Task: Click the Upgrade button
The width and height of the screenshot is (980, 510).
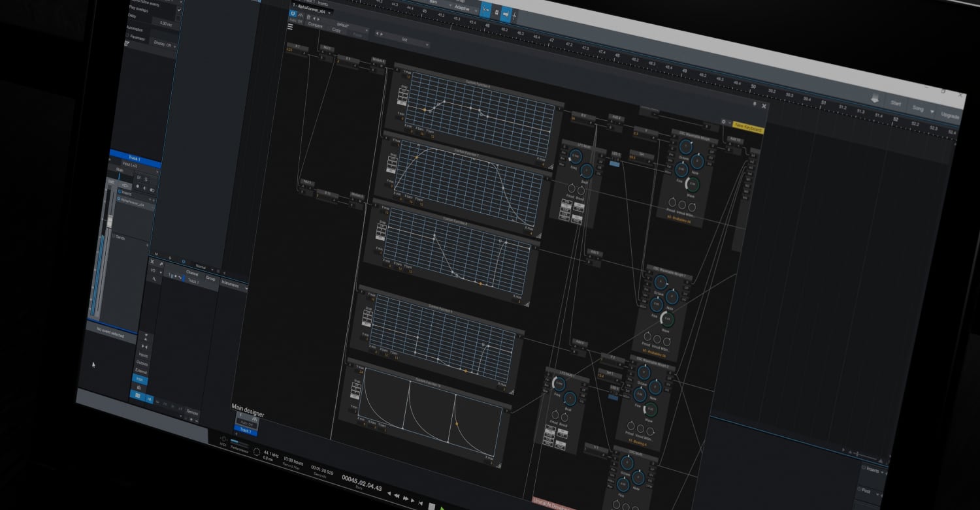Action: (x=950, y=116)
